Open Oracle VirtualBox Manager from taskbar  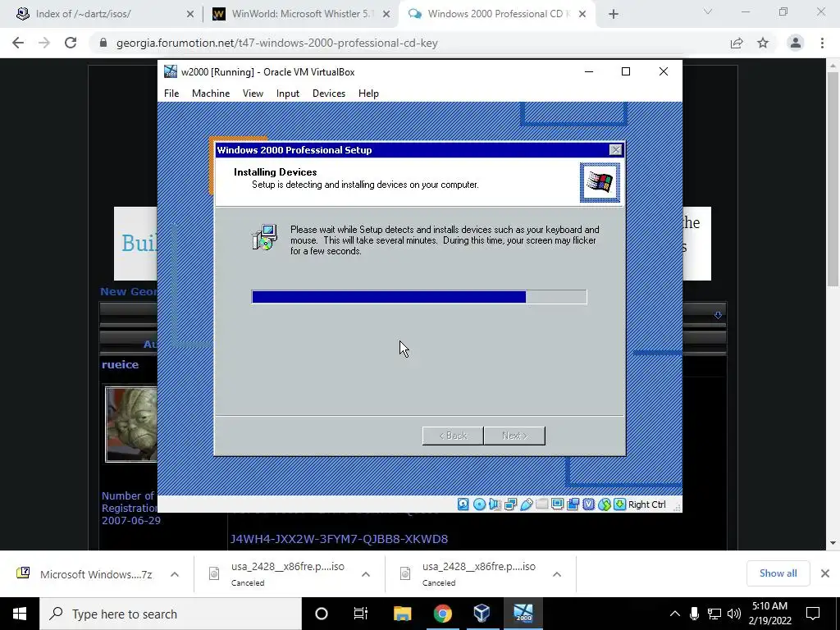click(482, 614)
